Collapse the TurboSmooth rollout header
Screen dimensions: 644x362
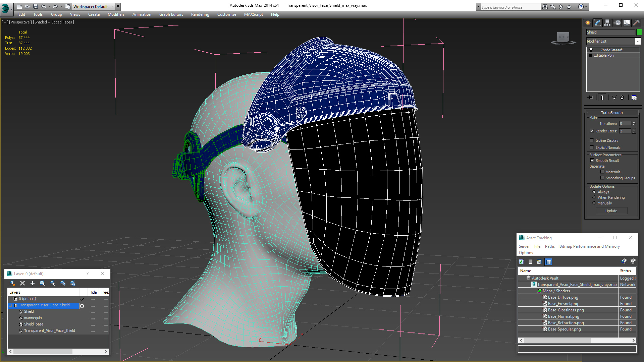611,113
